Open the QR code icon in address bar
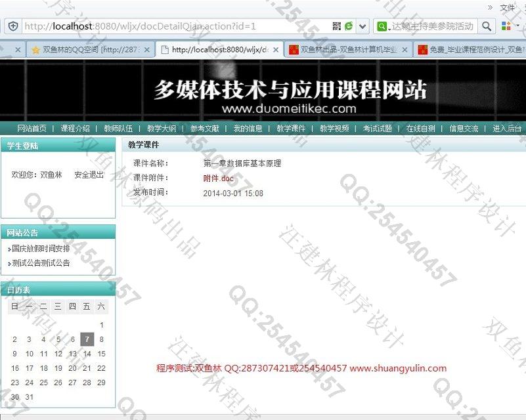526x420 pixels. click(336, 26)
